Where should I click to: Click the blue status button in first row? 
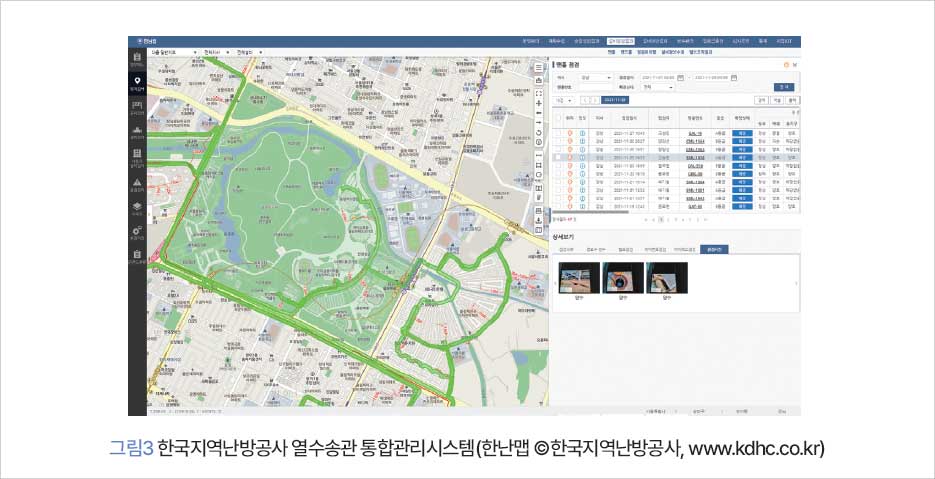click(x=742, y=133)
